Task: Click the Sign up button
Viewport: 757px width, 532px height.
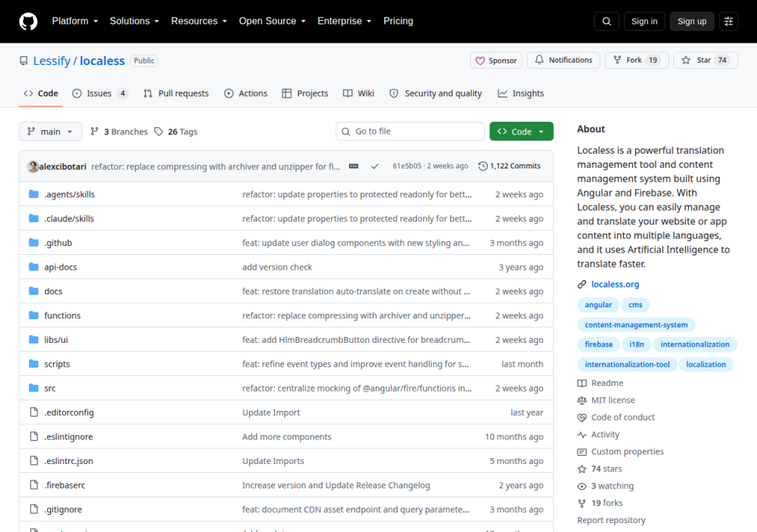Action: pyautogui.click(x=692, y=21)
